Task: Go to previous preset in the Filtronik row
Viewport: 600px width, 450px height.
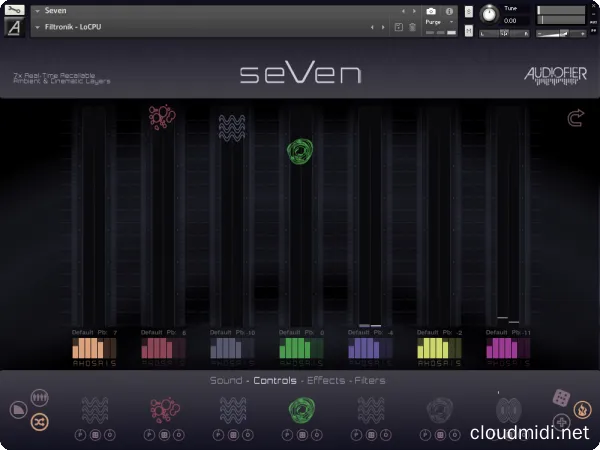Action: (x=372, y=27)
